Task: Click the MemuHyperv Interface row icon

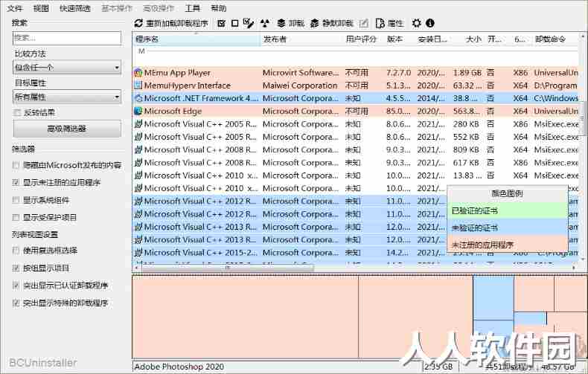Action: click(138, 86)
